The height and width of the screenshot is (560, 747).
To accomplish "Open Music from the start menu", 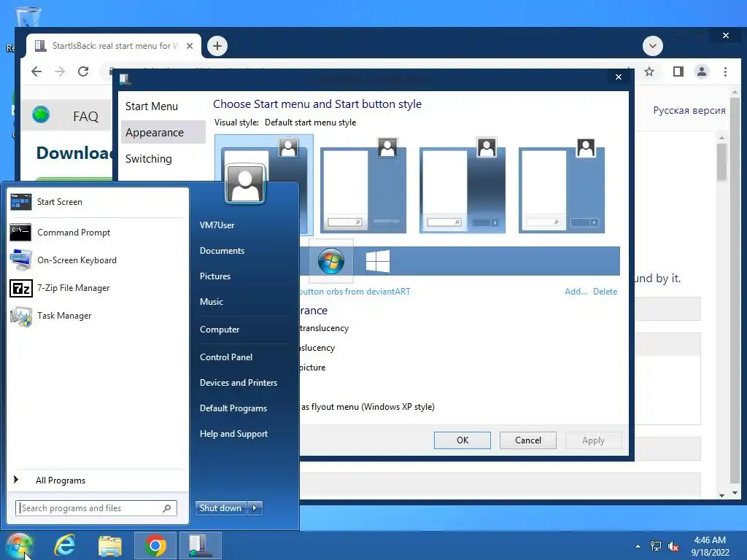I will coord(212,301).
